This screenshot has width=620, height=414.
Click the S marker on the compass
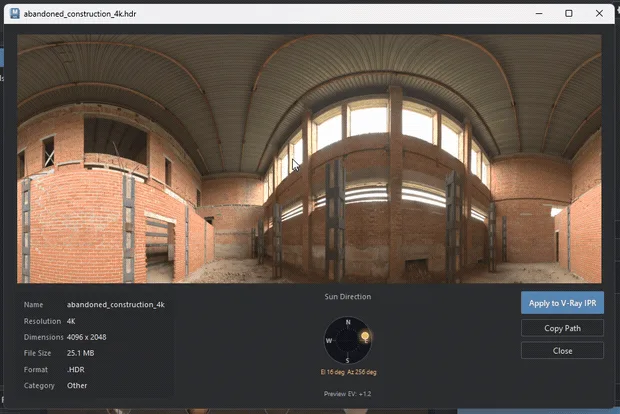point(348,360)
